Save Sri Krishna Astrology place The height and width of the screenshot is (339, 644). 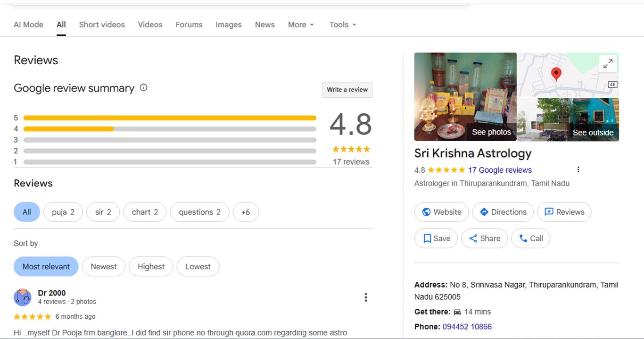pyautogui.click(x=436, y=238)
